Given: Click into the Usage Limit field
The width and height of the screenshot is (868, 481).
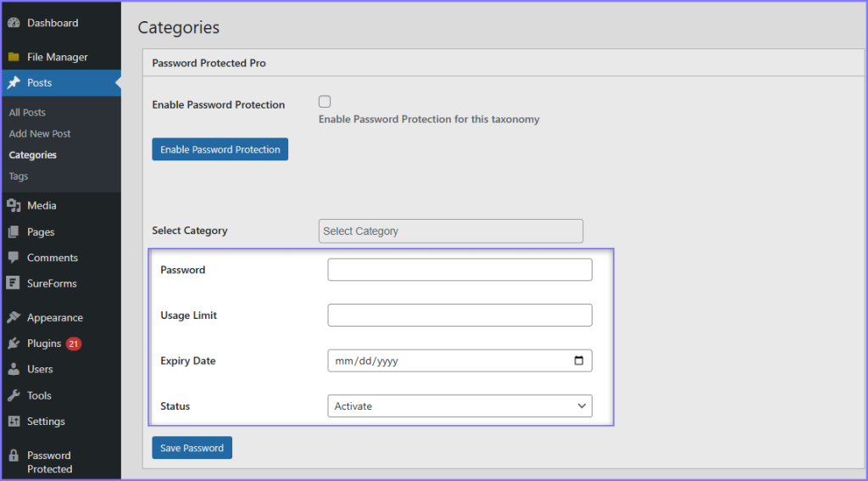Looking at the screenshot, I should pyautogui.click(x=459, y=316).
